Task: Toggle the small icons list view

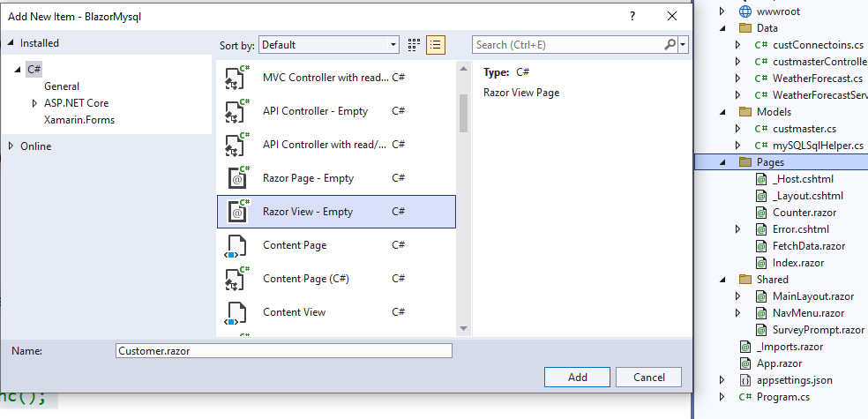Action: (436, 45)
